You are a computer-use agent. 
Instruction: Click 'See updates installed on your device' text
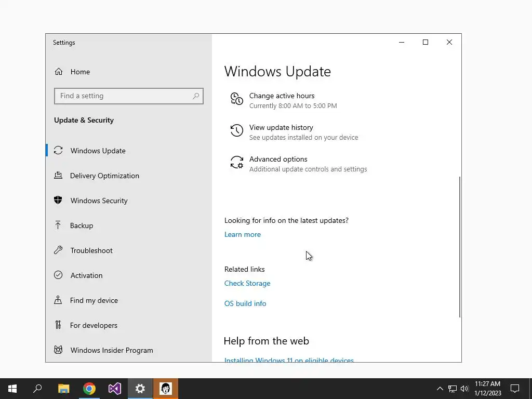[303, 137]
